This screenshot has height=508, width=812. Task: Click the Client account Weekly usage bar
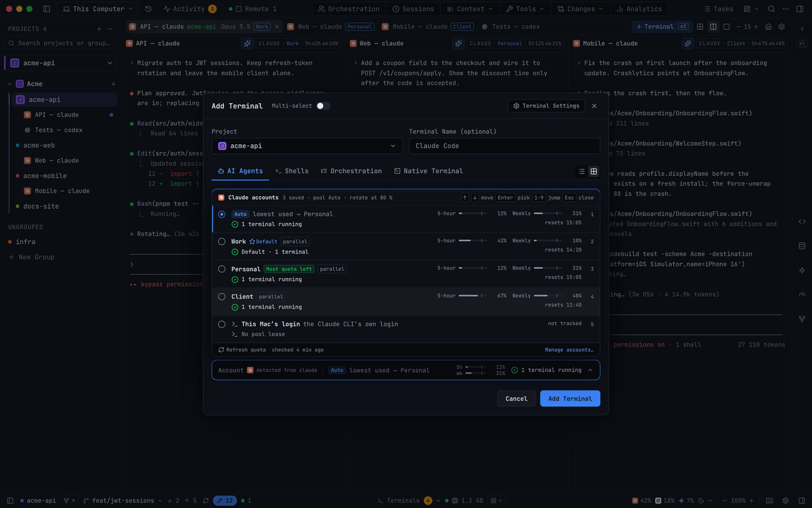pos(548,296)
